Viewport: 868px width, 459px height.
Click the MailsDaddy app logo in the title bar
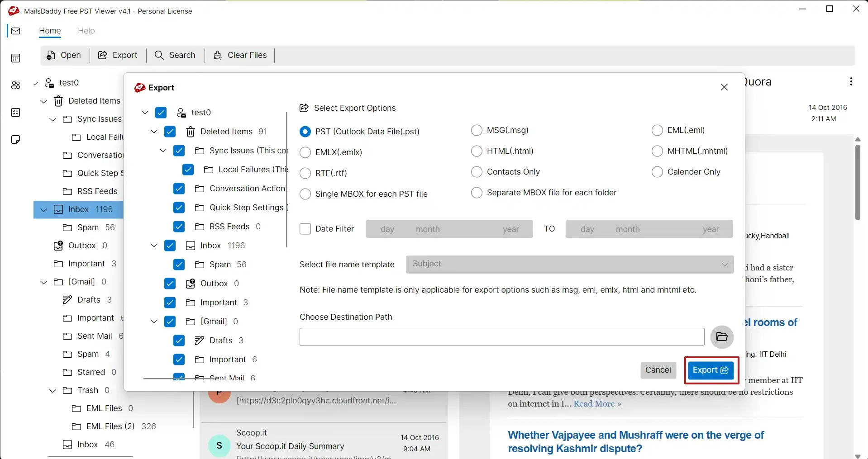(x=14, y=11)
